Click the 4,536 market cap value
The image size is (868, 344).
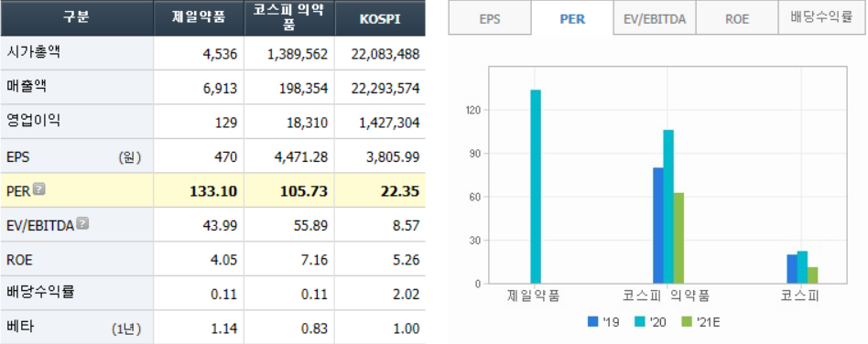tap(220, 54)
